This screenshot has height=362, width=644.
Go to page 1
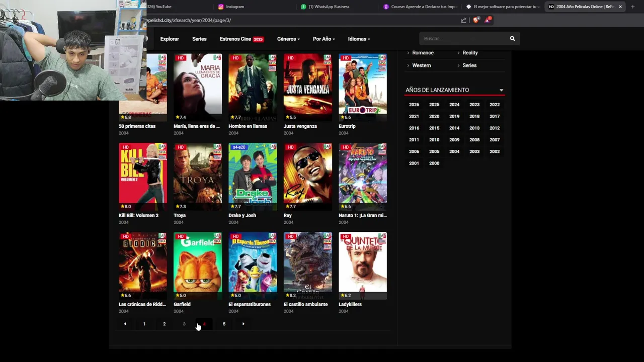coord(144,324)
